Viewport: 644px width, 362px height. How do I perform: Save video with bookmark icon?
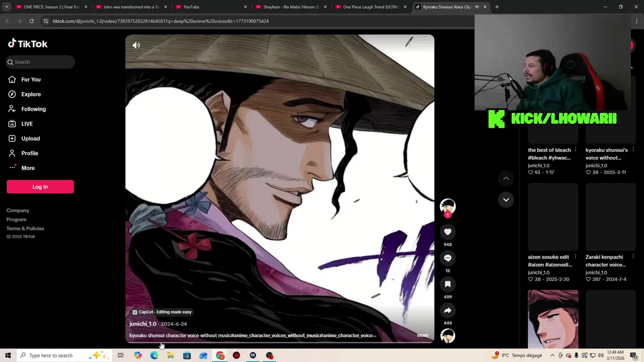[448, 284]
